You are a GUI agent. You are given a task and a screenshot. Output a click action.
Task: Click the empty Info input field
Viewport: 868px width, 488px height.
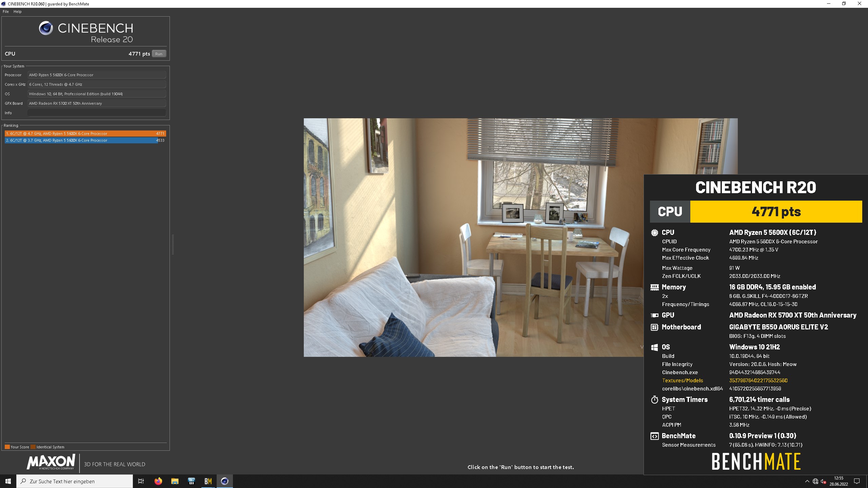(97, 113)
